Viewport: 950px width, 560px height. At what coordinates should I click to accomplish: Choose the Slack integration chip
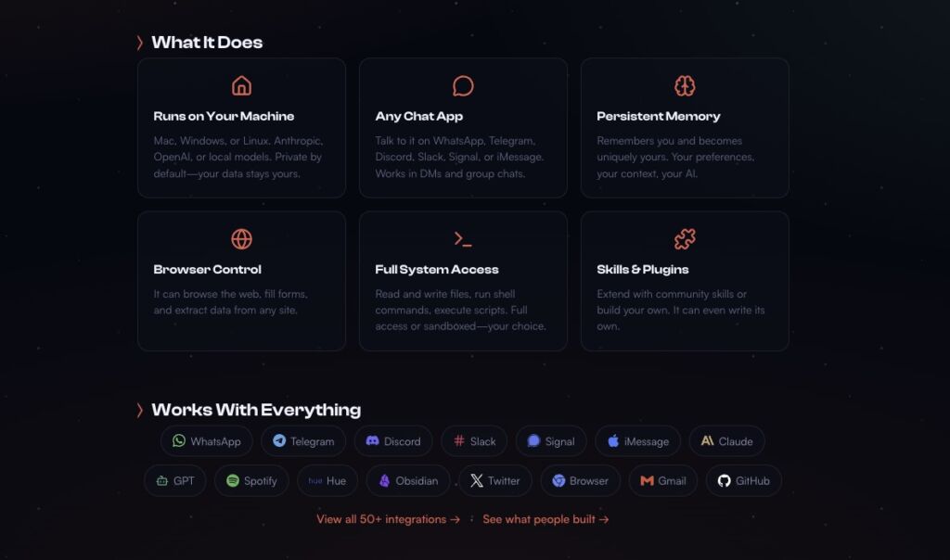pos(474,441)
